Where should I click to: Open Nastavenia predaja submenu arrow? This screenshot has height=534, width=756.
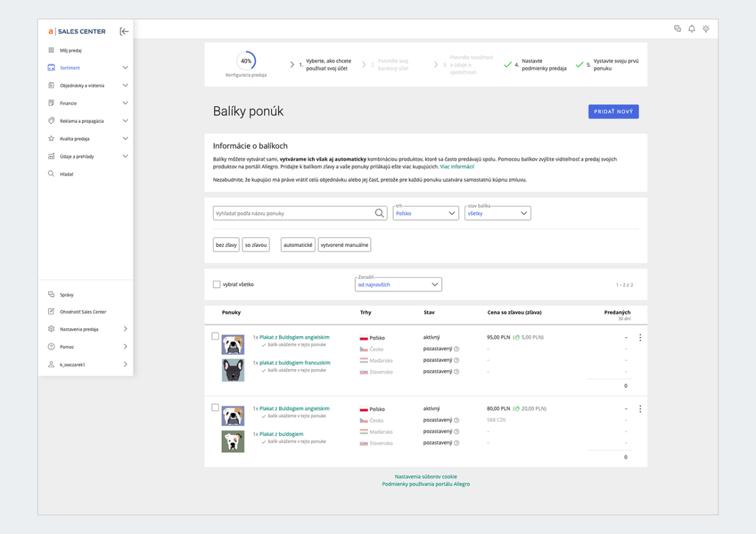(125, 329)
